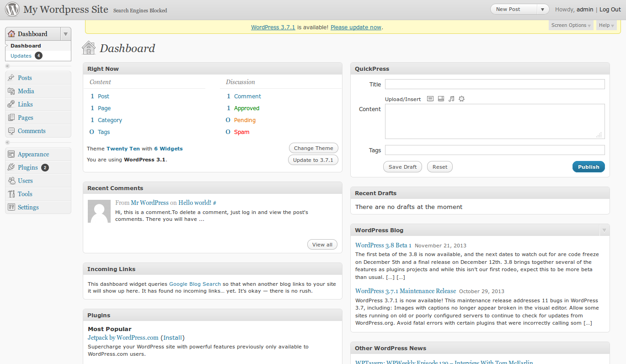Click the Update to 3.7.1 button
The image size is (626, 364).
[313, 160]
